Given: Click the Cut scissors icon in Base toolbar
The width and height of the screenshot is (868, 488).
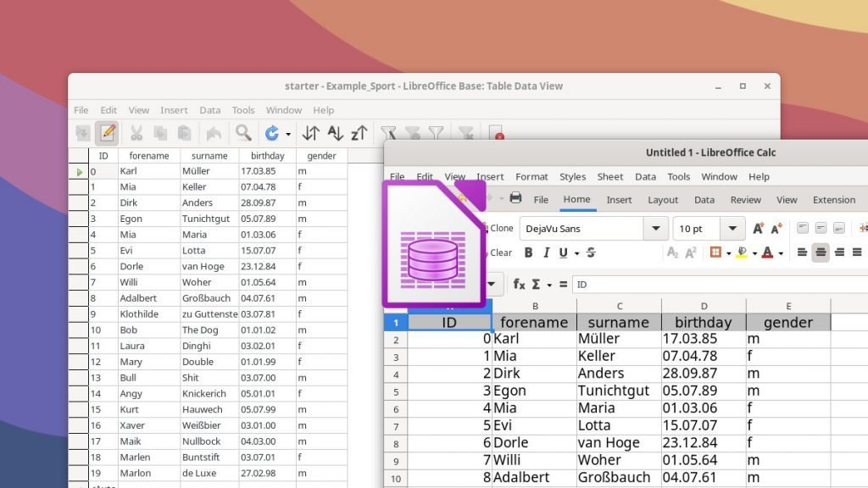Looking at the screenshot, I should click(136, 133).
